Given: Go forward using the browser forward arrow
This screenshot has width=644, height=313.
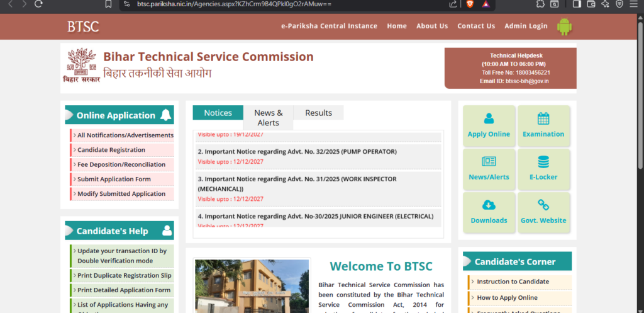Looking at the screenshot, I should [25, 4].
